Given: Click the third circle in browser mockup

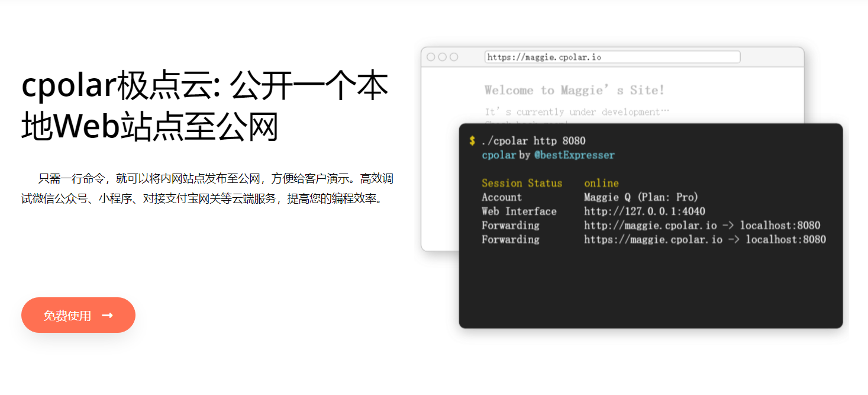Looking at the screenshot, I should pos(454,57).
